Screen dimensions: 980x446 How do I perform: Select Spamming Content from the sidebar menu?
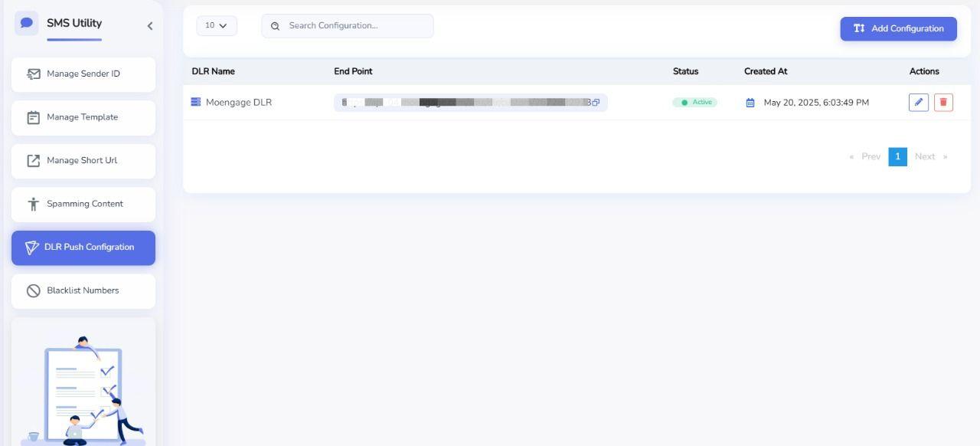85,203
